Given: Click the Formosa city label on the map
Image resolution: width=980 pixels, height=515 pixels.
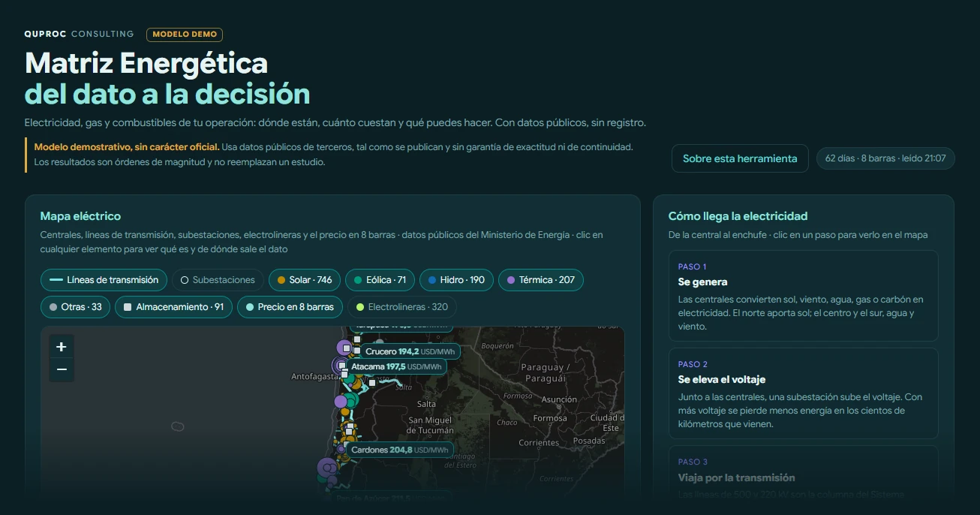Looking at the screenshot, I should click(550, 418).
